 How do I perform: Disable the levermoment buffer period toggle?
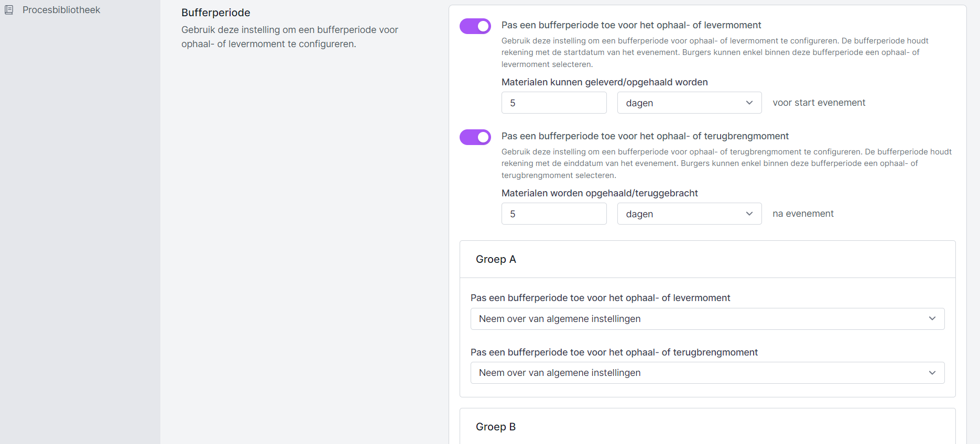(475, 26)
